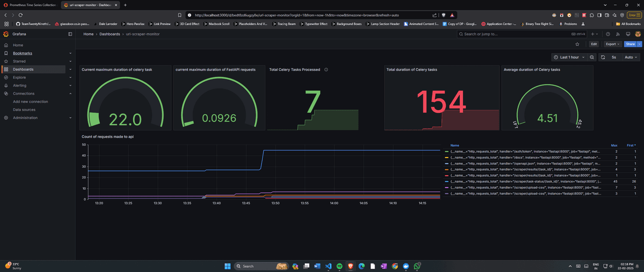Click the 5s refresh interval
The width and height of the screenshot is (644, 272).
(613, 57)
